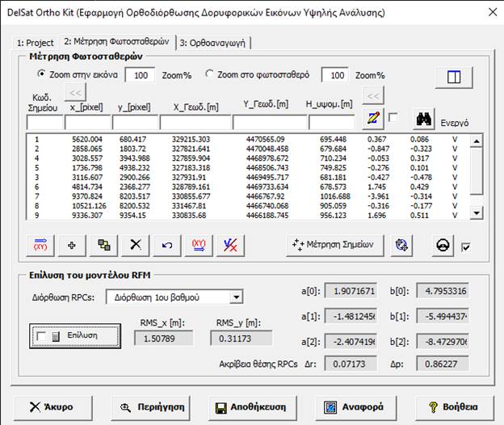Click the black X delete point icon
This screenshot has width=504, height=425.
136,245
